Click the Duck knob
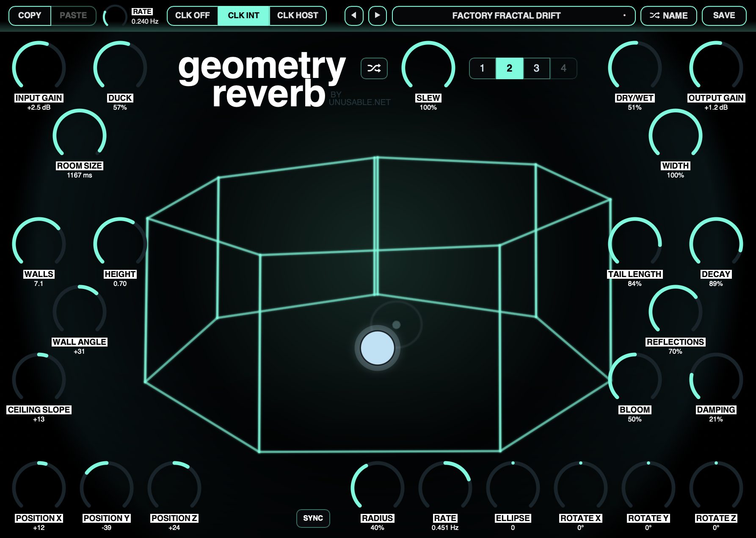The height and width of the screenshot is (538, 756). 120,67
